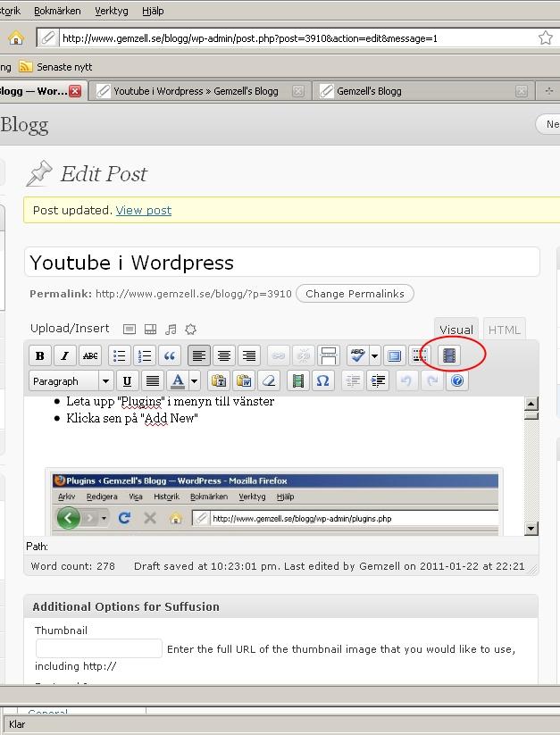The height and width of the screenshot is (735, 560).
Task: Open the text color picker arrow
Action: [194, 381]
